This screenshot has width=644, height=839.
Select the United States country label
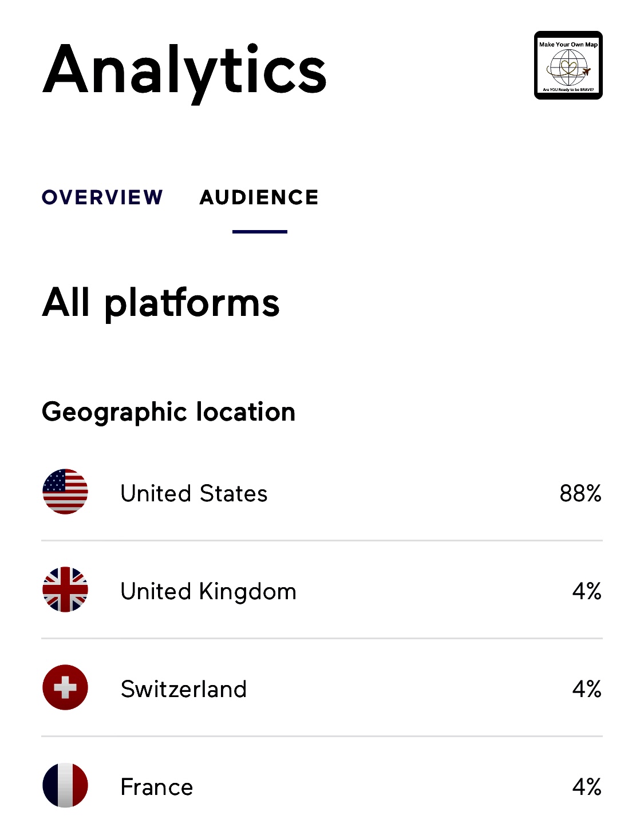tap(194, 493)
